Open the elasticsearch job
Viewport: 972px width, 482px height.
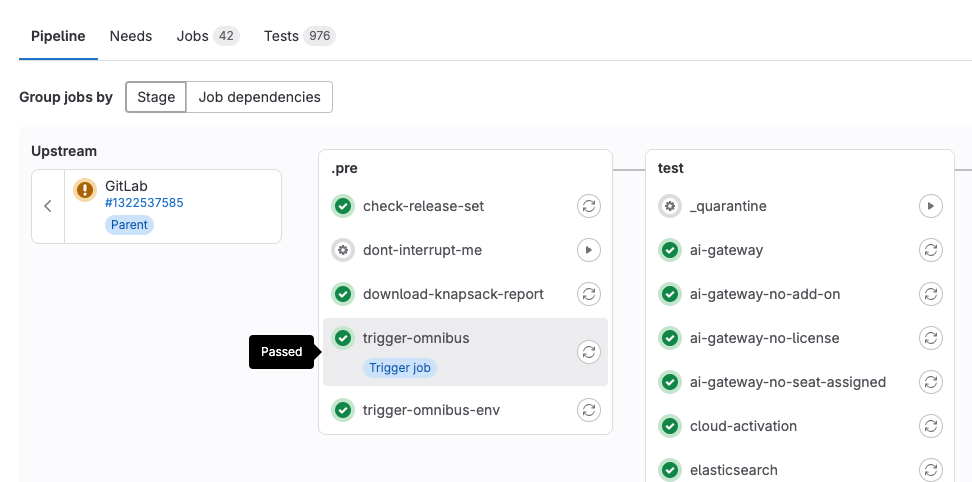[x=733, y=470]
